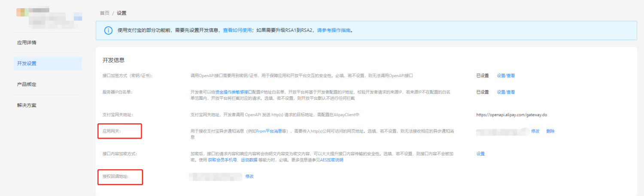The width and height of the screenshot is (644, 196).
Task: Click 设置/查看 for 接口加签方式
Action: pos(506,76)
